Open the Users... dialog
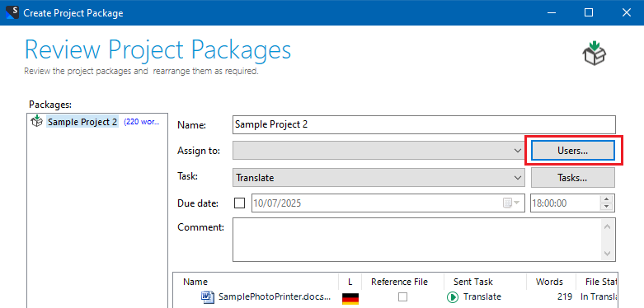Screen dimensions: 644x308 572,151
